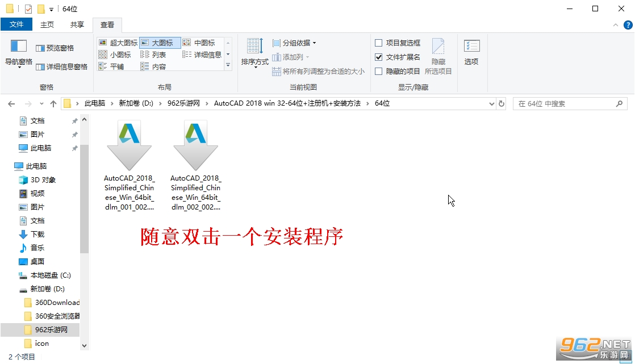Expand address bar history dropdown
Viewport: 635px width, 364px height.
point(492,104)
